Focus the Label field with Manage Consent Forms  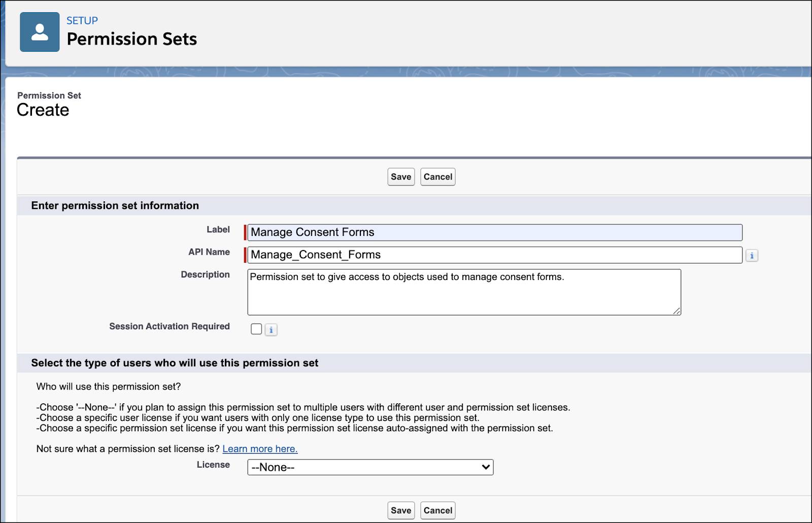495,232
